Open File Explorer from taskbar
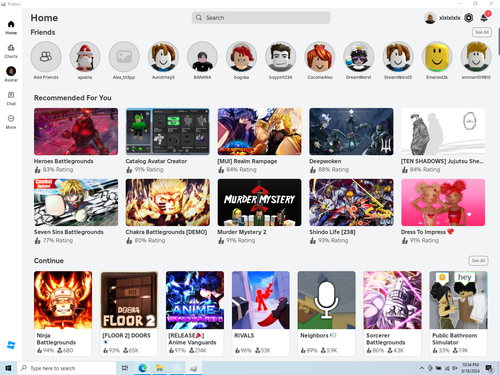500x375 pixels. 160,368
